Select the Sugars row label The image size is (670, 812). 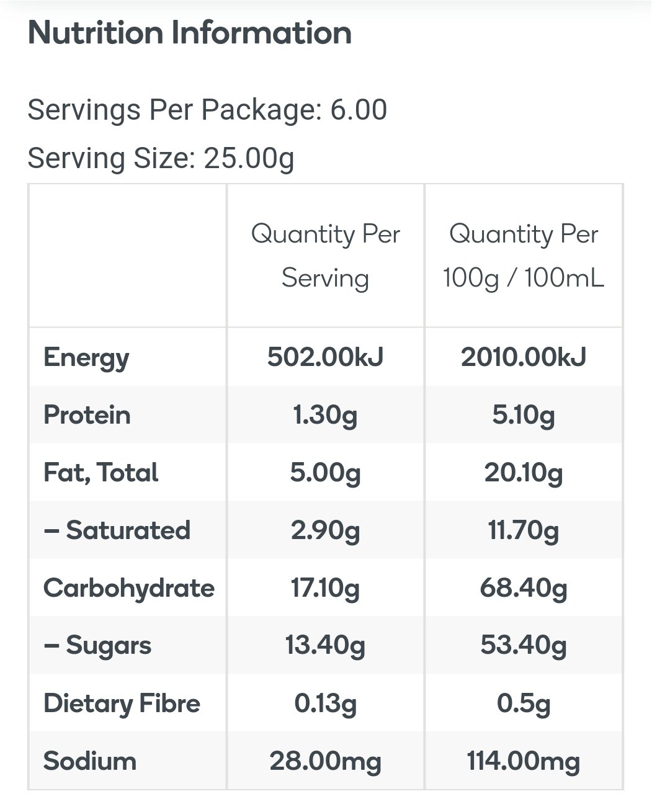tap(97, 646)
